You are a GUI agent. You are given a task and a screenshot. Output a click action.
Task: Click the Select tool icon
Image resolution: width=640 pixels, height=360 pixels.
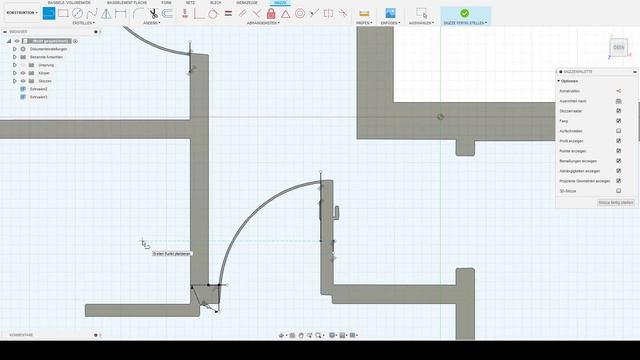point(421,13)
